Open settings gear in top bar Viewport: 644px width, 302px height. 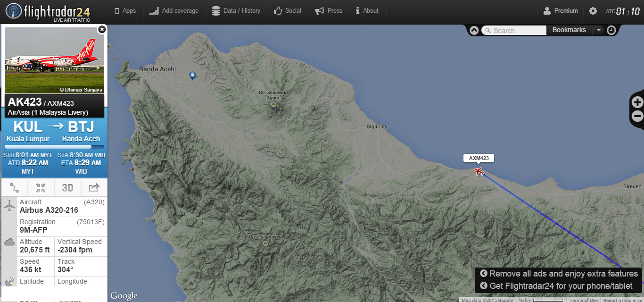[593, 11]
